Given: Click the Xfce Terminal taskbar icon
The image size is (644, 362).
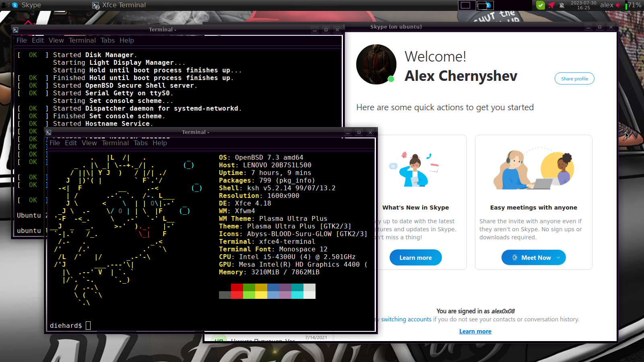Looking at the screenshot, I should 96,5.
